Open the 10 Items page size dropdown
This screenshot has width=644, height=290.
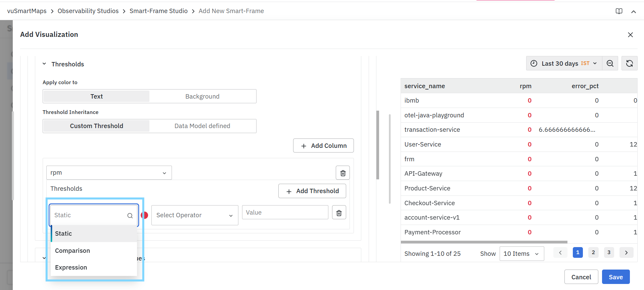point(522,254)
